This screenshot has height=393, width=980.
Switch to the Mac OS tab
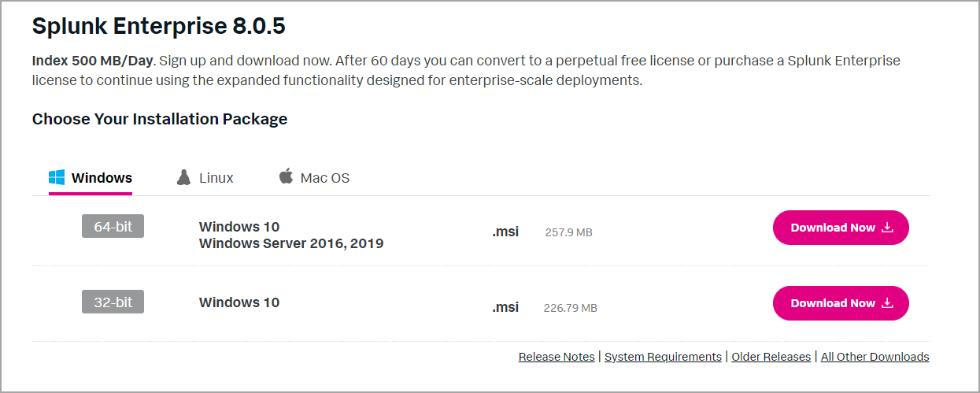(x=314, y=178)
